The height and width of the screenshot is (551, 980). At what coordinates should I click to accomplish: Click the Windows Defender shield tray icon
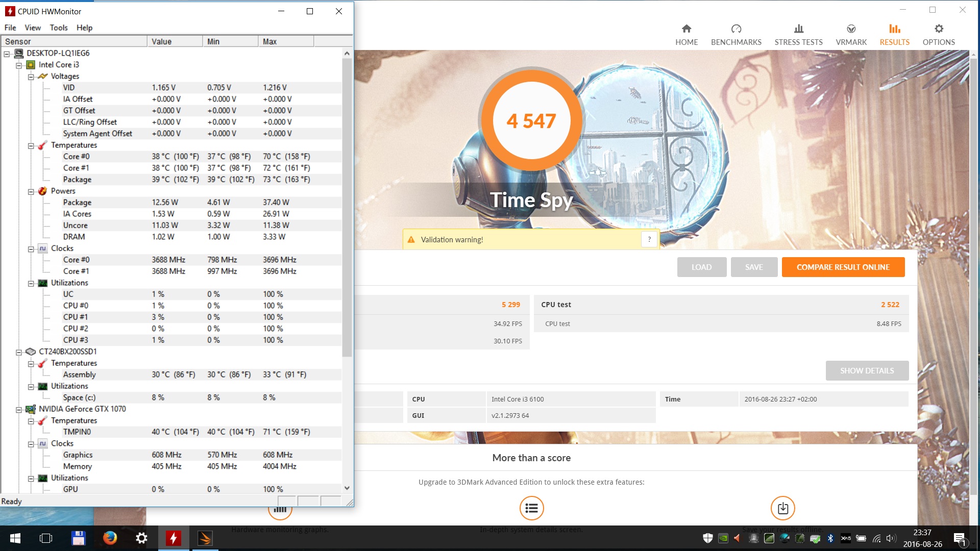coord(707,538)
